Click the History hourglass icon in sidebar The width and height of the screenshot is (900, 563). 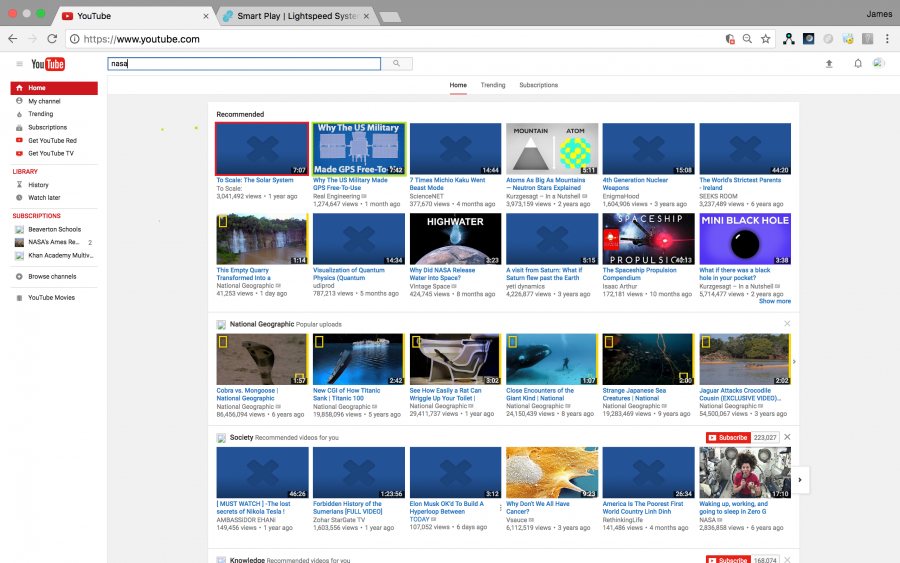(x=19, y=185)
